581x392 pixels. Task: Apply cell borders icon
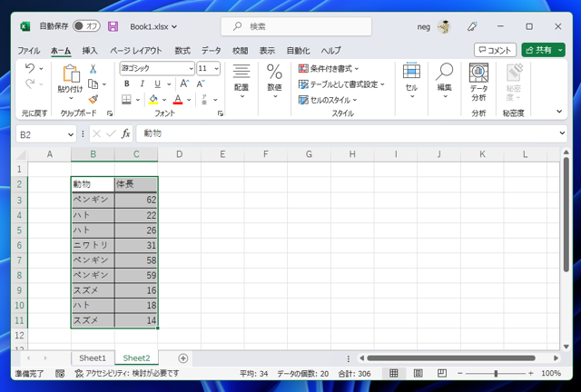click(127, 100)
